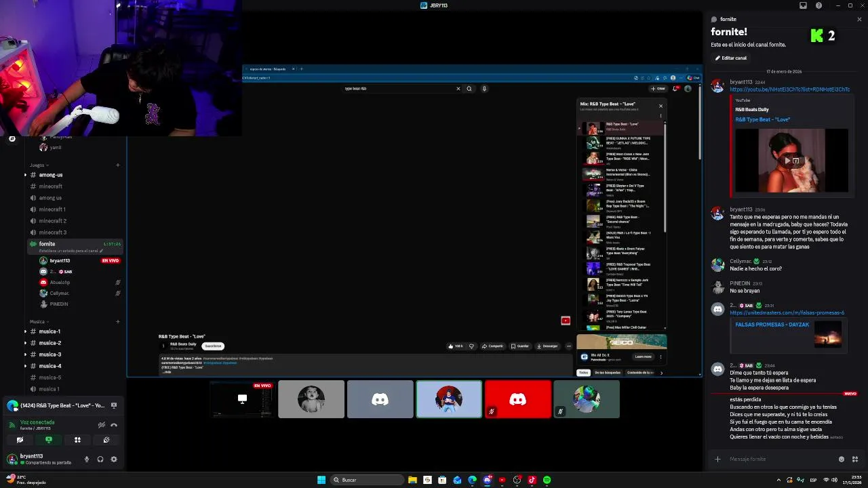The width and height of the screenshot is (868, 488).
Task: Open File Explorer from the taskbar
Action: point(412,480)
